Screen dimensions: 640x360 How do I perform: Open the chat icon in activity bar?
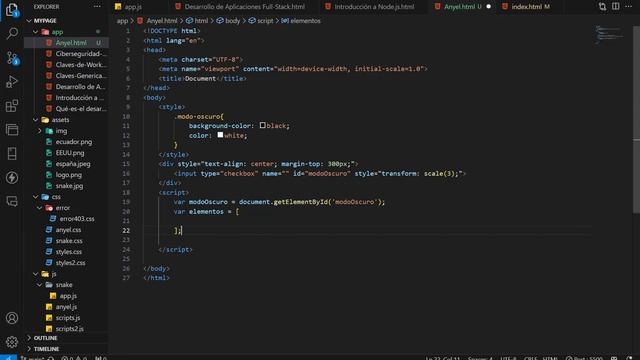pos(12,201)
